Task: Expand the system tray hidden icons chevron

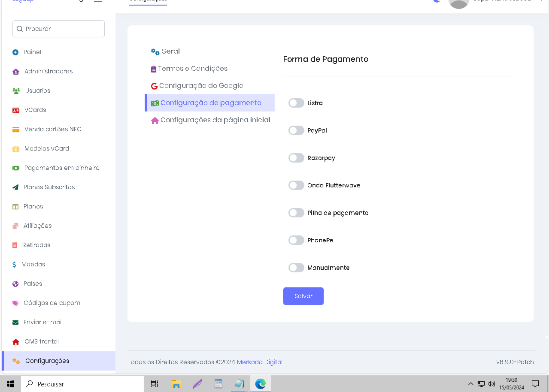Action: (x=470, y=384)
